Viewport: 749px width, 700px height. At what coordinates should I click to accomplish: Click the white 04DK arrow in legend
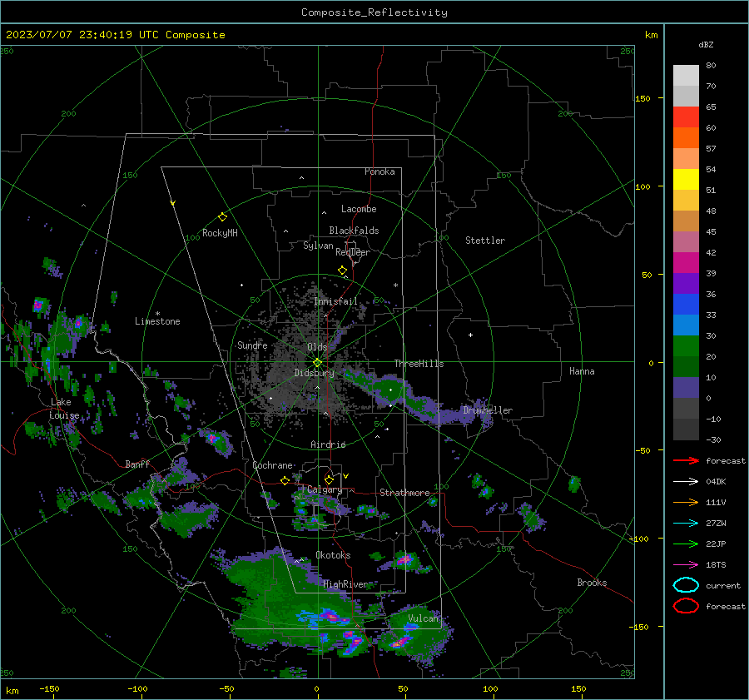pyautogui.click(x=686, y=481)
